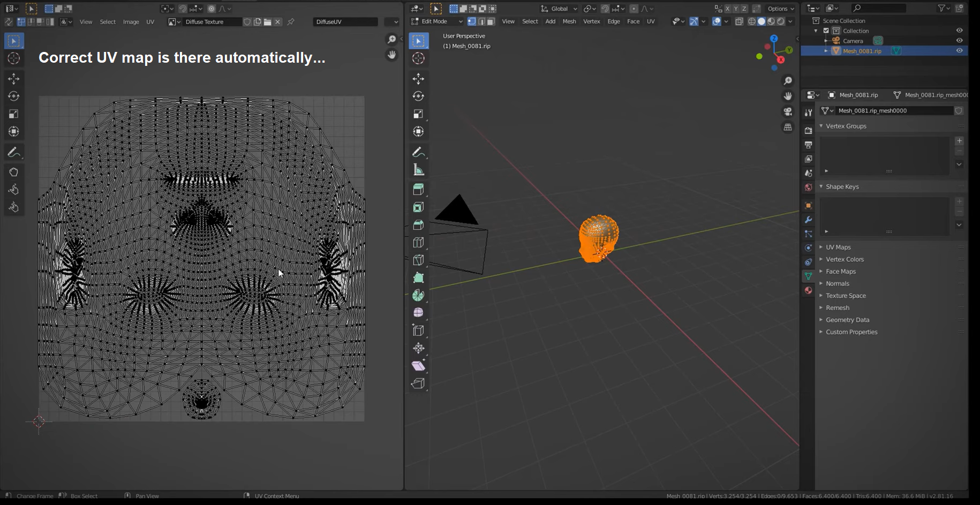The width and height of the screenshot is (980, 505).
Task: Toggle X axis mirror
Action: click(x=727, y=9)
